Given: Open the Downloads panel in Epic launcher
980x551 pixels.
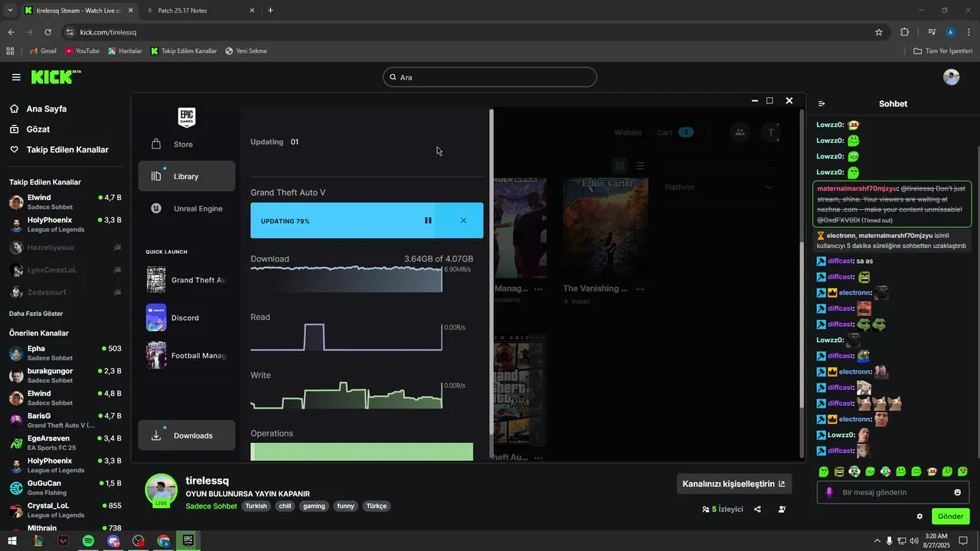Looking at the screenshot, I should (x=186, y=435).
